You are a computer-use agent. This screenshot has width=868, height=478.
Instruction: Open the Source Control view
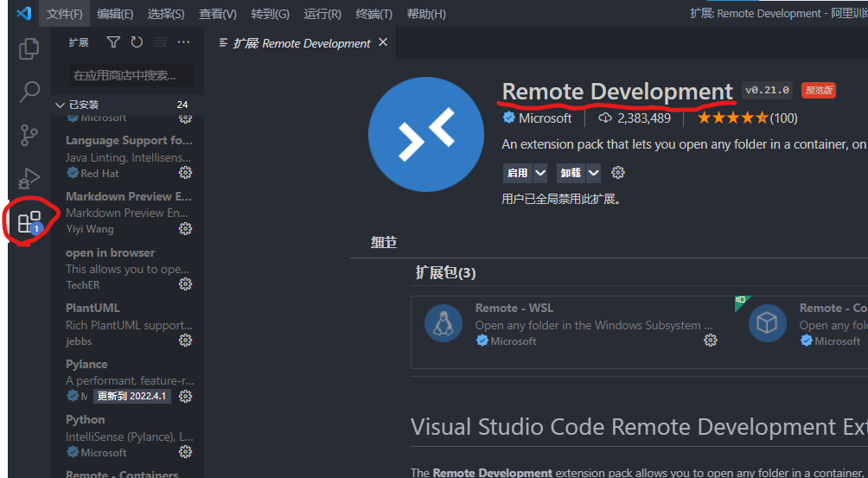pyautogui.click(x=29, y=135)
